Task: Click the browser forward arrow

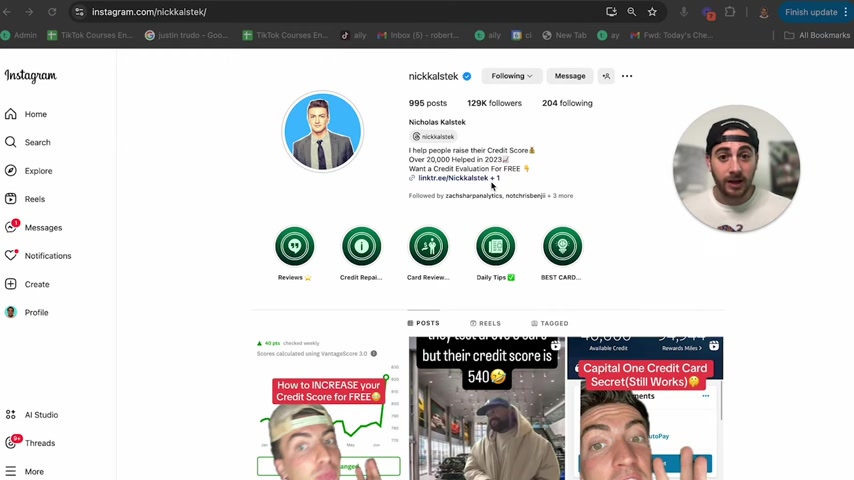Action: coord(29,12)
